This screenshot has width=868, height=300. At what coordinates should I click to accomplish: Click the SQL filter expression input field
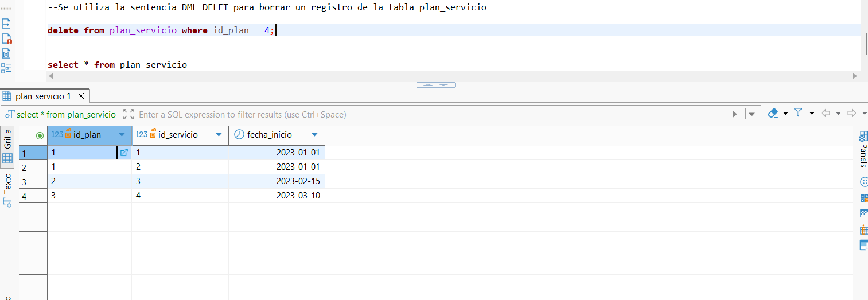coord(430,114)
